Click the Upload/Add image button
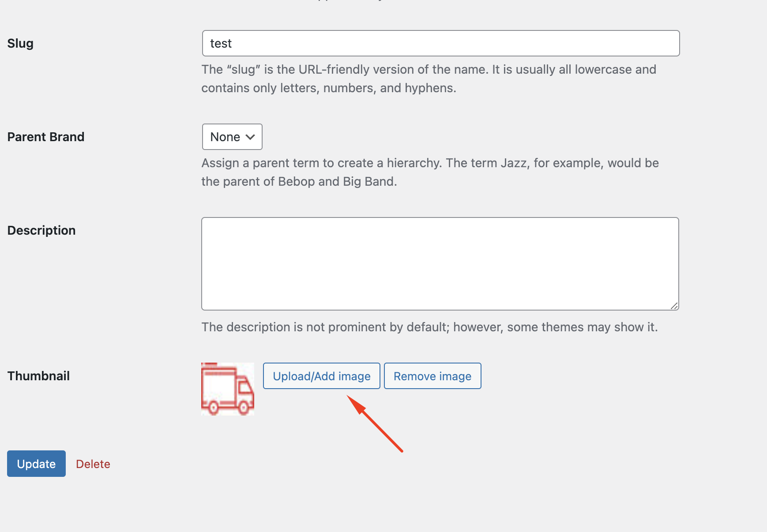767x532 pixels. click(322, 376)
